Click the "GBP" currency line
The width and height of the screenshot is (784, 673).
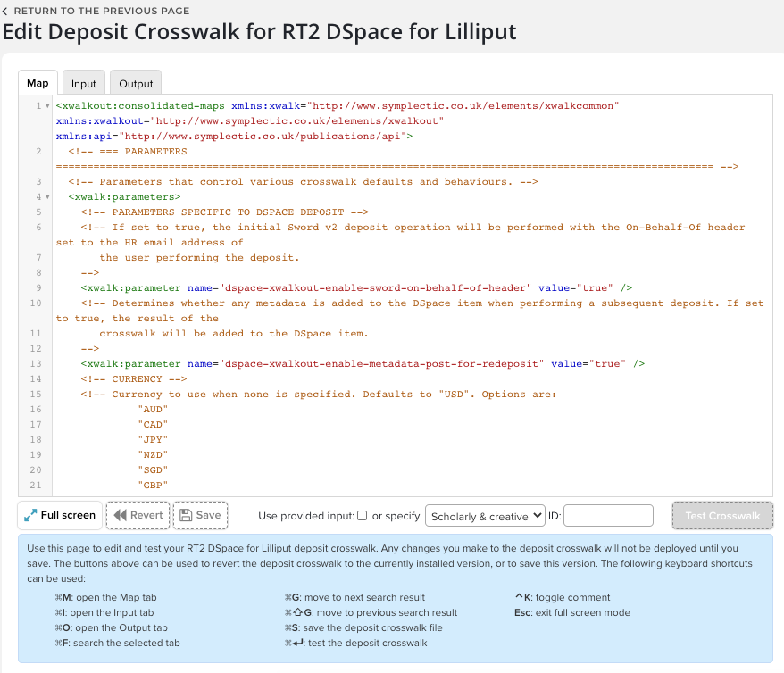point(153,486)
